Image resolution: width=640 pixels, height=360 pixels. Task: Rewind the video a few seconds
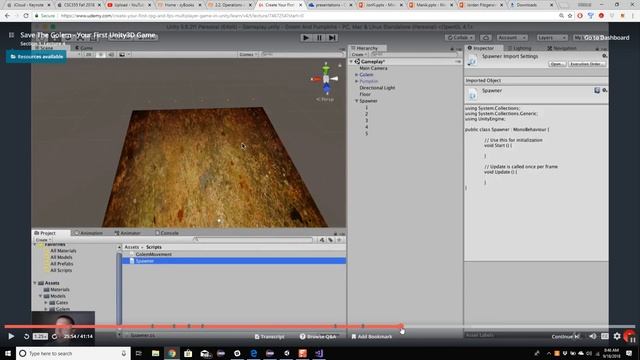26,336
